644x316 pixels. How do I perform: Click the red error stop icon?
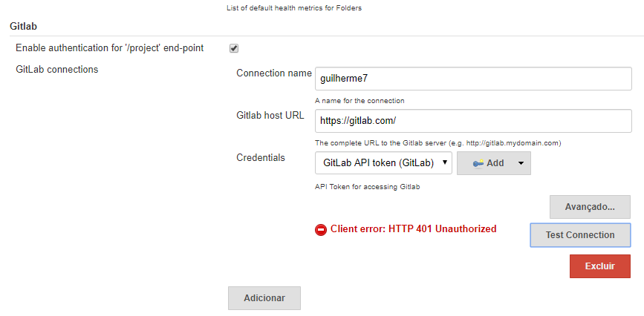tap(321, 230)
